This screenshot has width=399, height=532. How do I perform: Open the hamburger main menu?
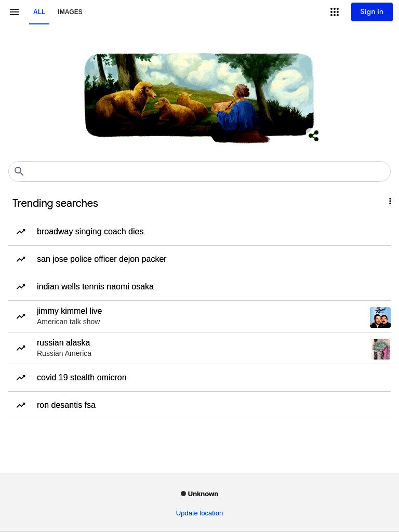click(x=15, y=12)
